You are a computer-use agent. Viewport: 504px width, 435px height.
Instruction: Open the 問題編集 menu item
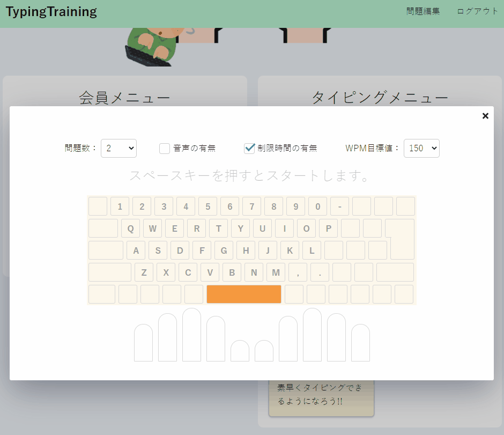click(422, 11)
